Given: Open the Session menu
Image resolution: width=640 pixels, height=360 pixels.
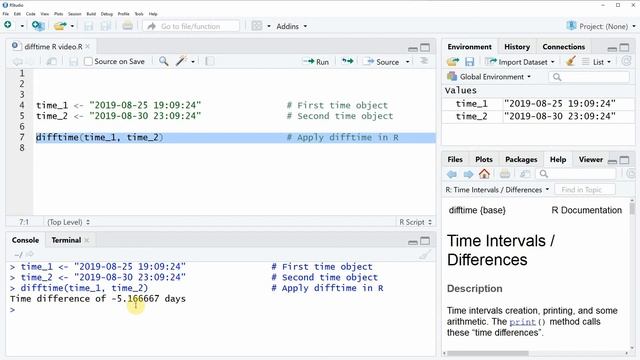Looking at the screenshot, I should tap(75, 14).
